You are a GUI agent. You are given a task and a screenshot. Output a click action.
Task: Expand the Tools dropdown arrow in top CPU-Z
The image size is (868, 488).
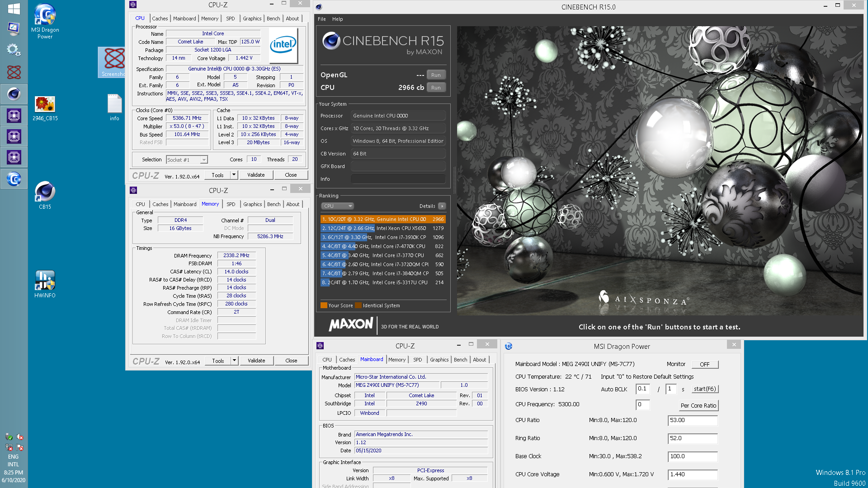pyautogui.click(x=234, y=175)
